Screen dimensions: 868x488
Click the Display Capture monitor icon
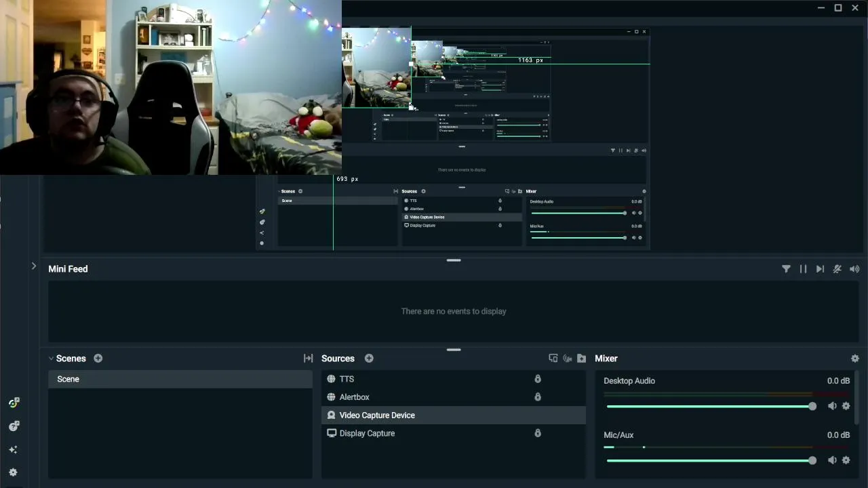coord(332,433)
